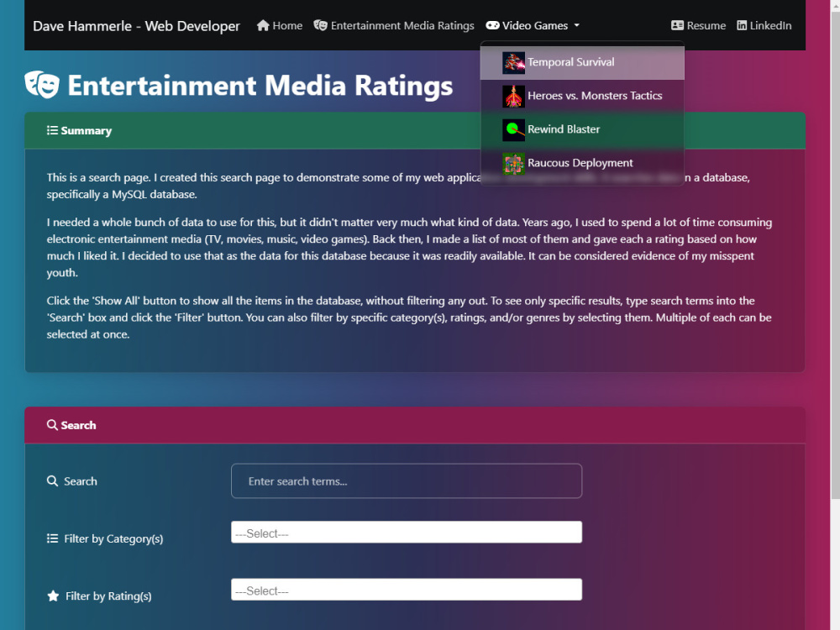The height and width of the screenshot is (630, 840).
Task: Click the star icon beside Filter by Rating(s)
Action: pos(53,596)
